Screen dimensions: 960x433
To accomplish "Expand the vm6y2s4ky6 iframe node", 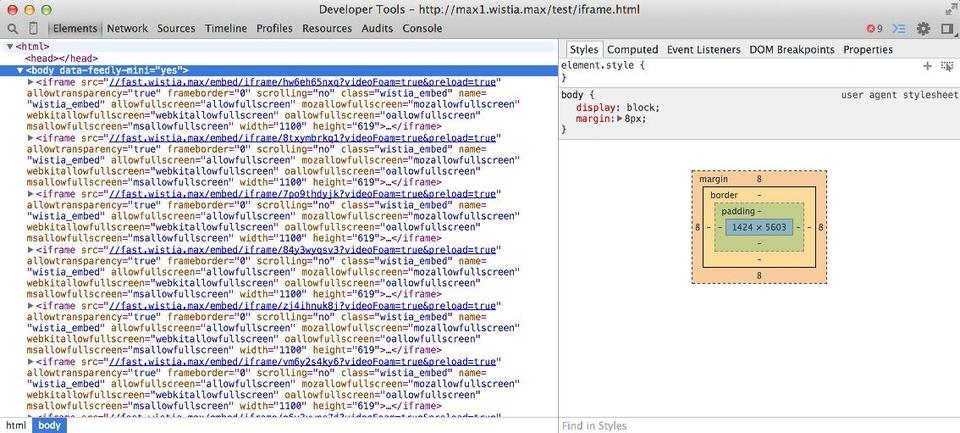I will [31, 362].
